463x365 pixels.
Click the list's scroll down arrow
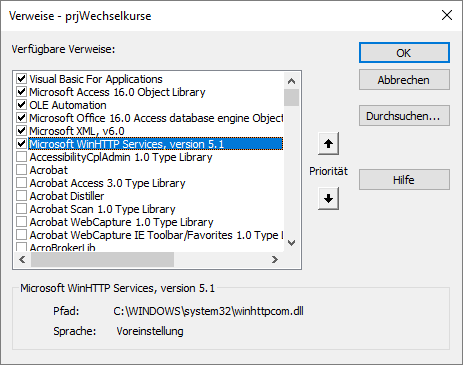click(291, 243)
